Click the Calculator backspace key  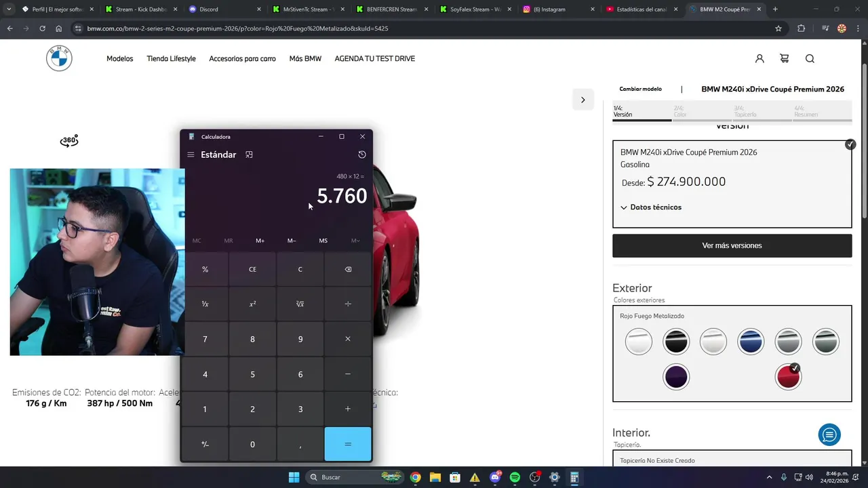tap(348, 269)
